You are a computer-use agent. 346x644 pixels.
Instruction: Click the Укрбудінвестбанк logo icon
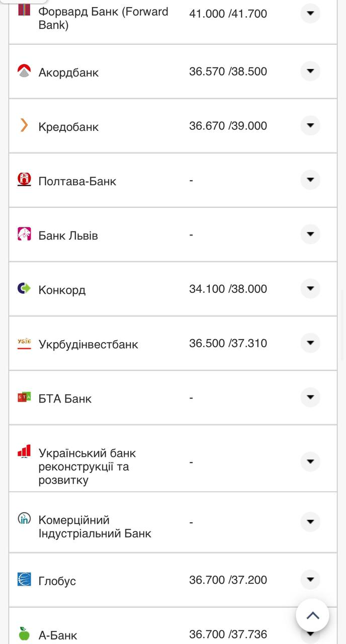[x=24, y=343]
